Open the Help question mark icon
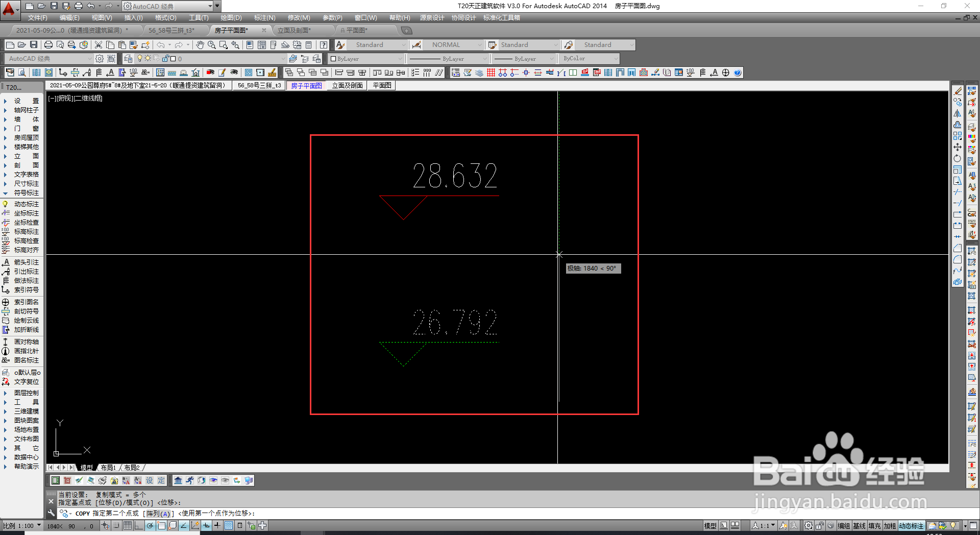The width and height of the screenshot is (980, 535). [x=324, y=45]
